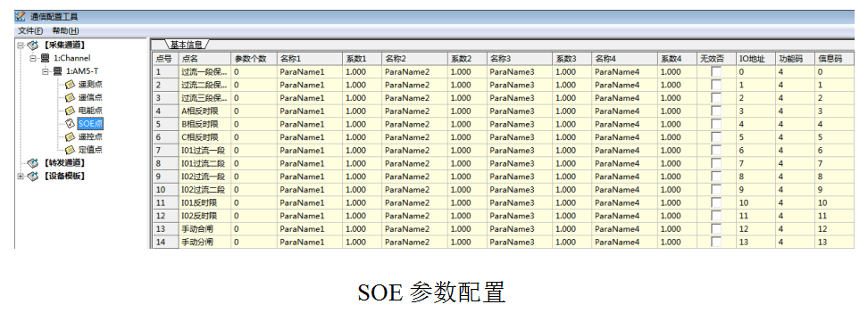
Task: Enable 无效否 checkbox for 手动分闸 row
Action: point(716,242)
